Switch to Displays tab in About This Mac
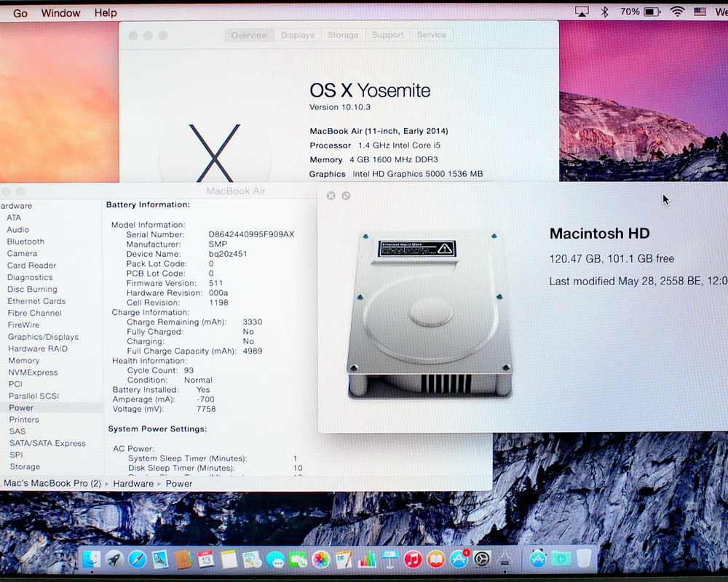The height and width of the screenshot is (582, 728). (x=298, y=35)
